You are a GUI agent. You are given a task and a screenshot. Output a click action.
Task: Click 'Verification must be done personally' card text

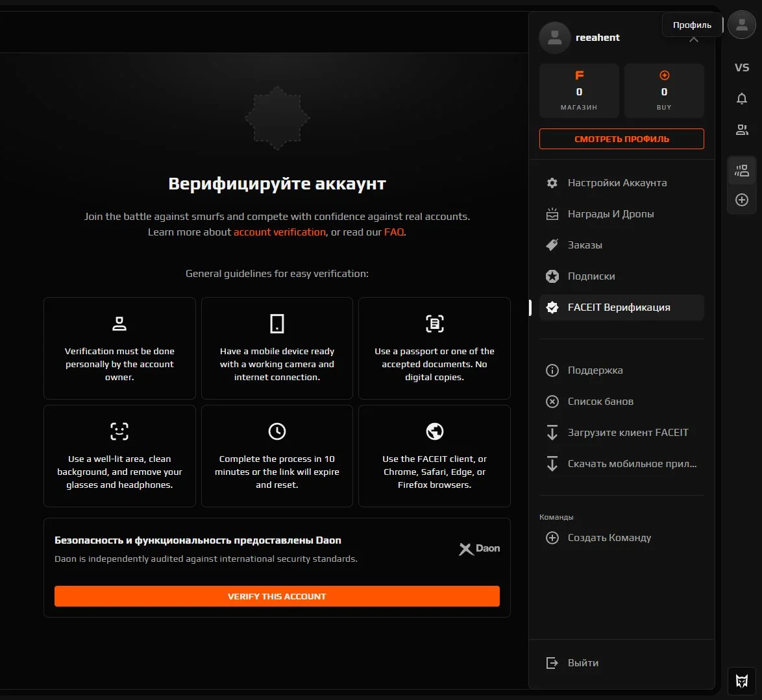coord(119,364)
